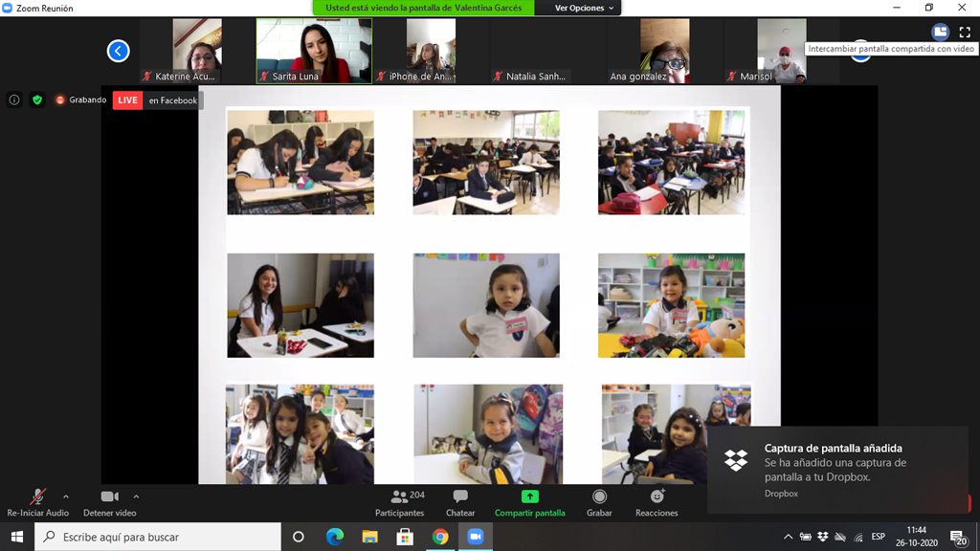Enter full screen mode
The width and height of the screenshot is (980, 551).
click(965, 32)
